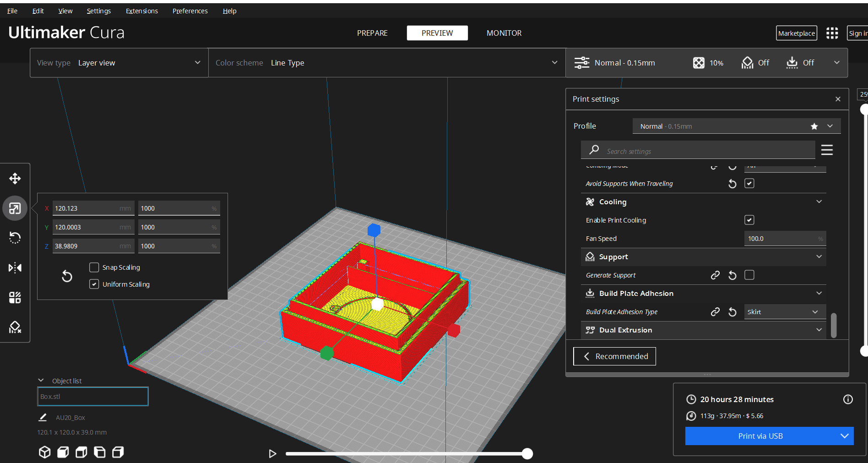Open the application switcher grid icon
Image resolution: width=868 pixels, height=463 pixels.
tap(832, 33)
